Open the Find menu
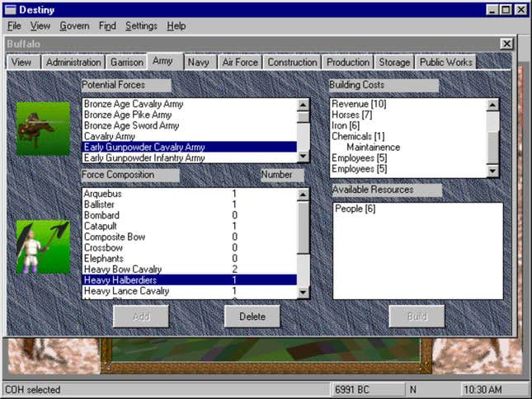 point(107,26)
